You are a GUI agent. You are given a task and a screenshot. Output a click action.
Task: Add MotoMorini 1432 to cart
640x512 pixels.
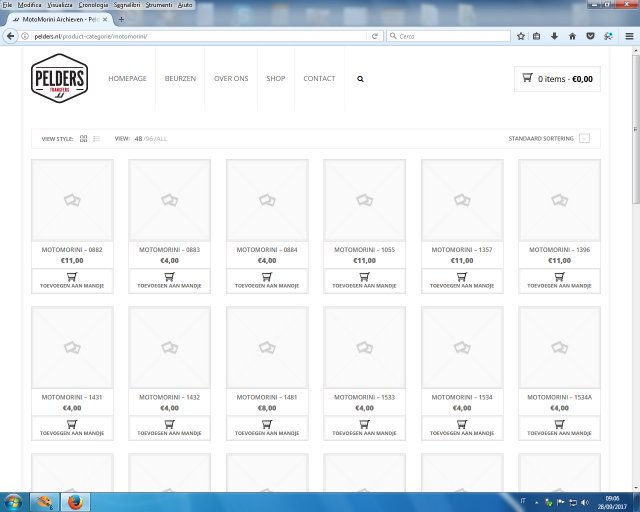169,428
